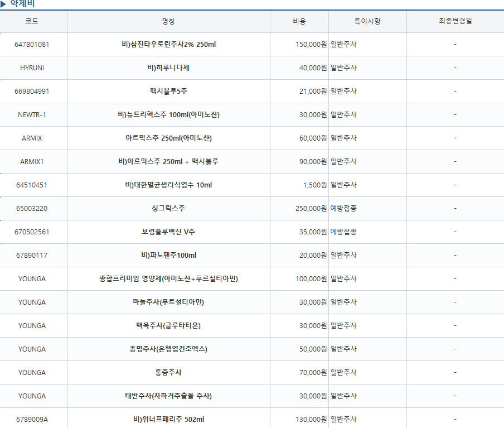The image size is (504, 428).
Task: Click code HYRUNI
Action: coord(32,68)
